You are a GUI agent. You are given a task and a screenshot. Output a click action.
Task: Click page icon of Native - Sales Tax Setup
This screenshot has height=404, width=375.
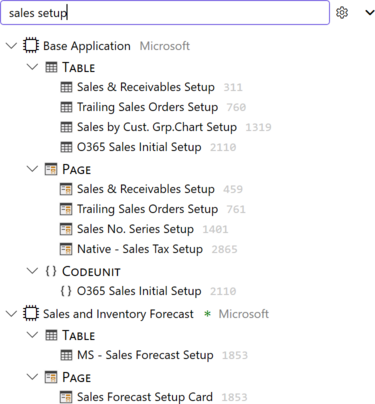[66, 249]
